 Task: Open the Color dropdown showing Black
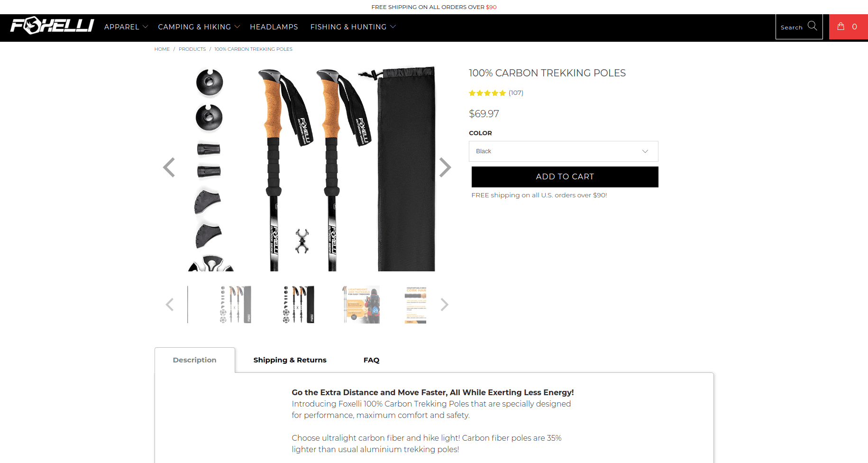pyautogui.click(x=564, y=151)
